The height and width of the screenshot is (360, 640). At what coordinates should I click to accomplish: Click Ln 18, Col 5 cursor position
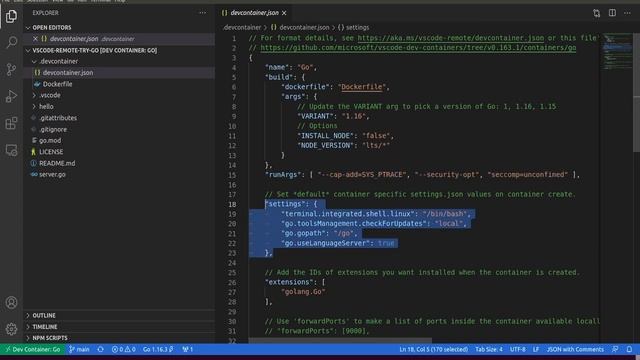click(x=433, y=349)
